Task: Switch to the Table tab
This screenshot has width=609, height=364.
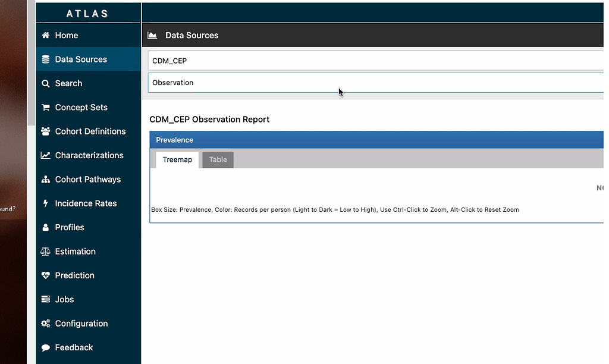Action: [217, 159]
